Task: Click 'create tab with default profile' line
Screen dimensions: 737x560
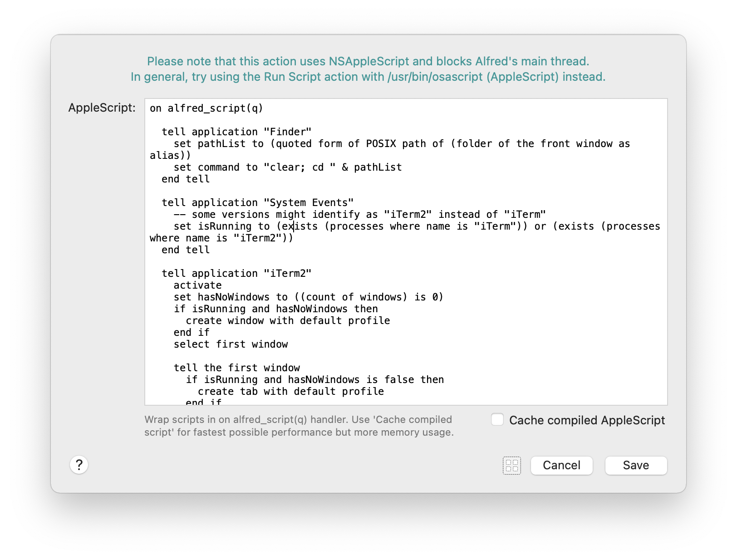Action: (x=290, y=391)
